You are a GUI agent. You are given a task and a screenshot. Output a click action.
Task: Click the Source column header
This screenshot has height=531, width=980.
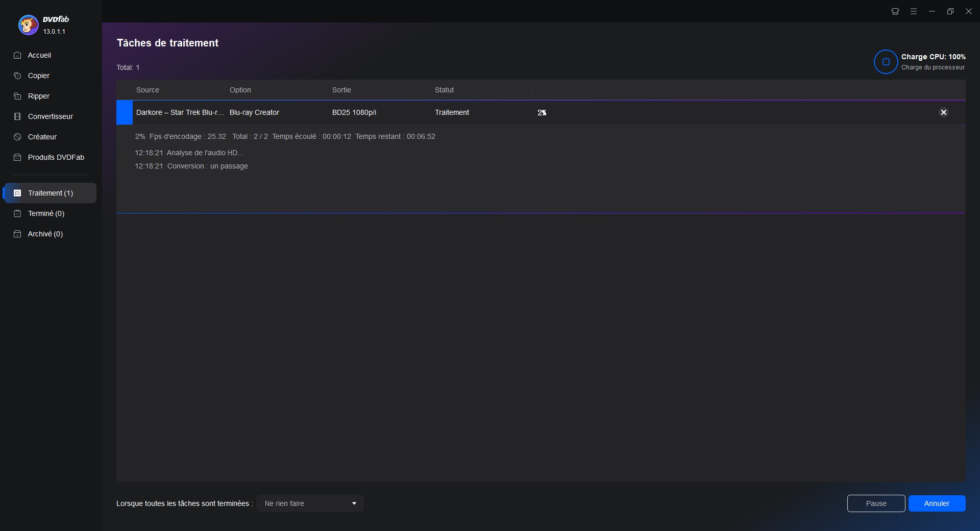coord(148,90)
